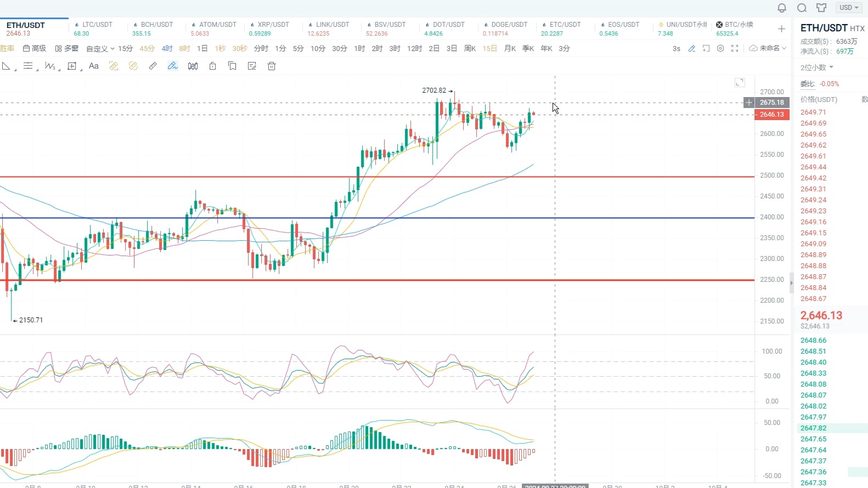Click the second orange round measure tool
This screenshot has width=868, height=488.
[133, 66]
